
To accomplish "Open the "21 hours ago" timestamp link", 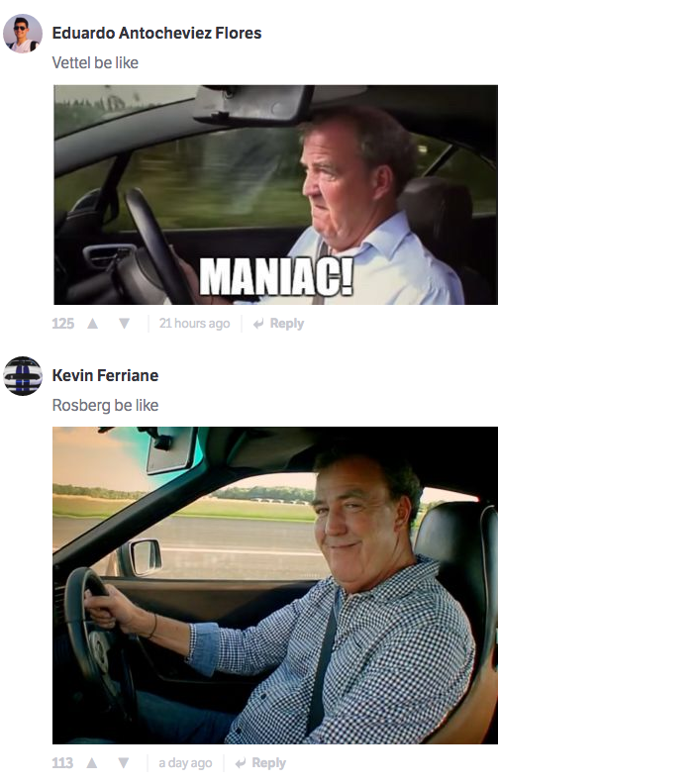I will point(194,324).
